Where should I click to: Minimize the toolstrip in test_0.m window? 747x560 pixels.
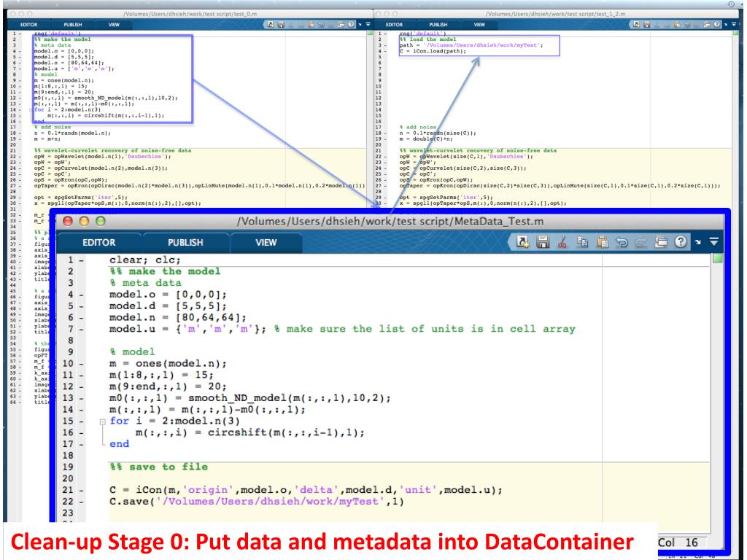[368, 24]
